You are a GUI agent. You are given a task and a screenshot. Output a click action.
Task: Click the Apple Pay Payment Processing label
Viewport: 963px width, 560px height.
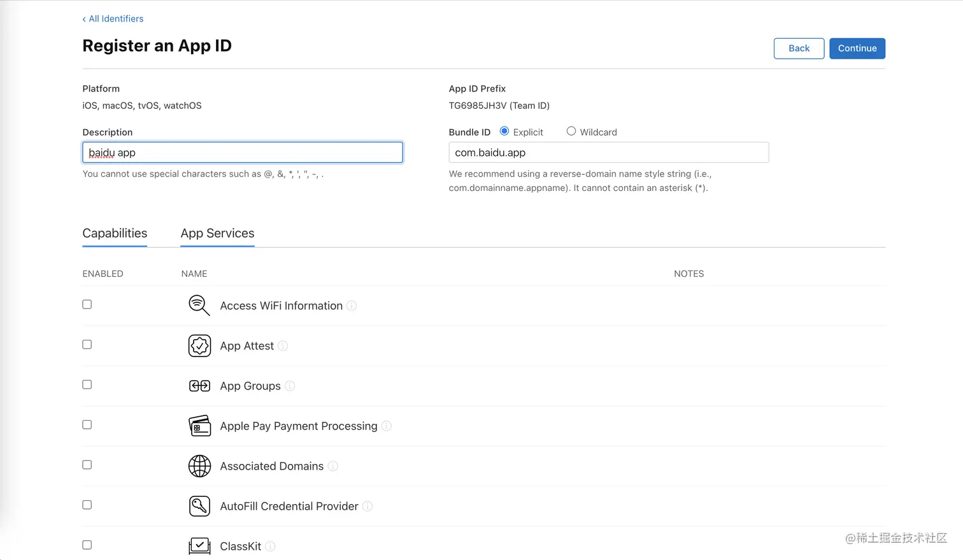pos(299,426)
